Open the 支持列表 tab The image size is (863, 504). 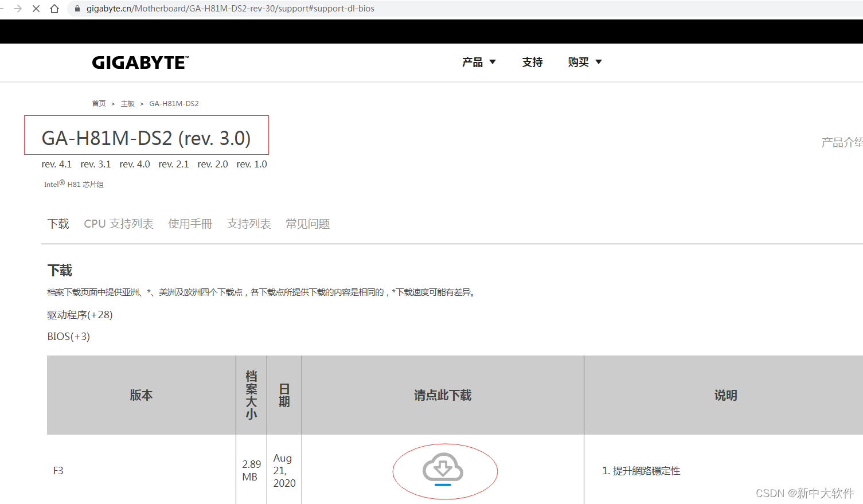pyautogui.click(x=249, y=224)
